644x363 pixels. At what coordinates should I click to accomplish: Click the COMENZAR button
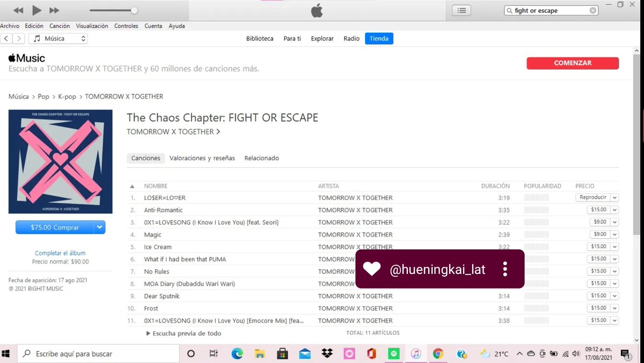(573, 63)
